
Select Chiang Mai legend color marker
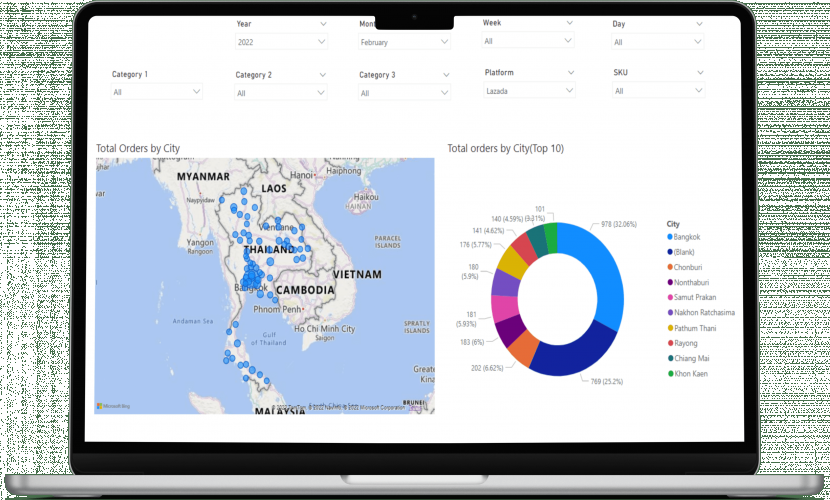pos(670,358)
